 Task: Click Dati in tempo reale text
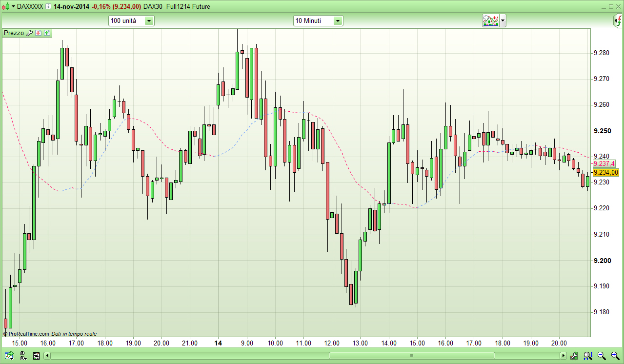click(x=74, y=334)
